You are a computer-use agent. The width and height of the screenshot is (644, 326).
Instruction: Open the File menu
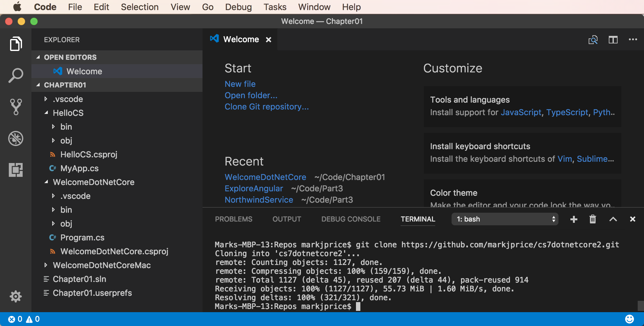[75, 7]
